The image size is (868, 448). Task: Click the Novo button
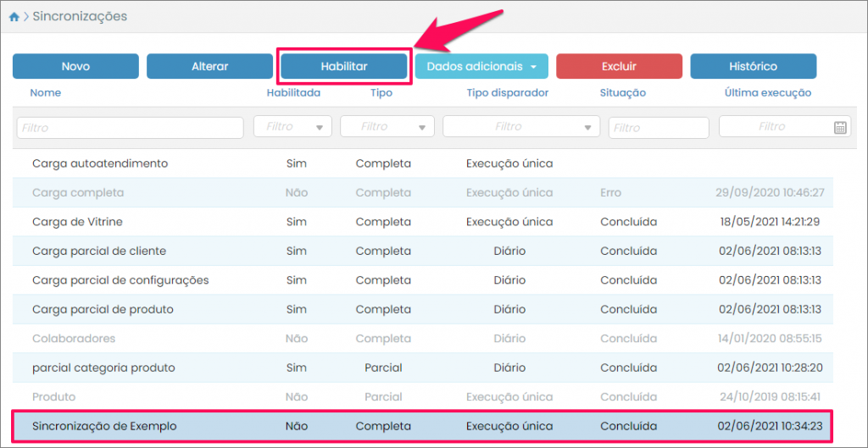pos(75,66)
